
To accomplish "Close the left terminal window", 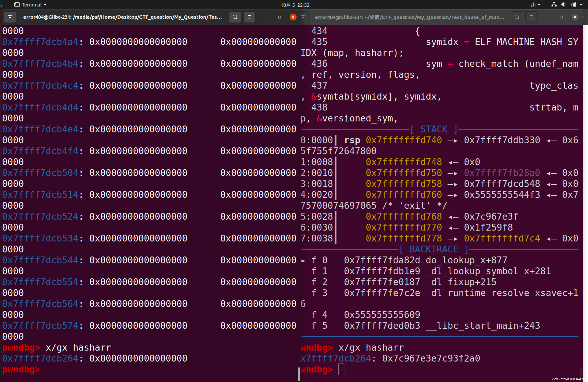I will [293, 17].
